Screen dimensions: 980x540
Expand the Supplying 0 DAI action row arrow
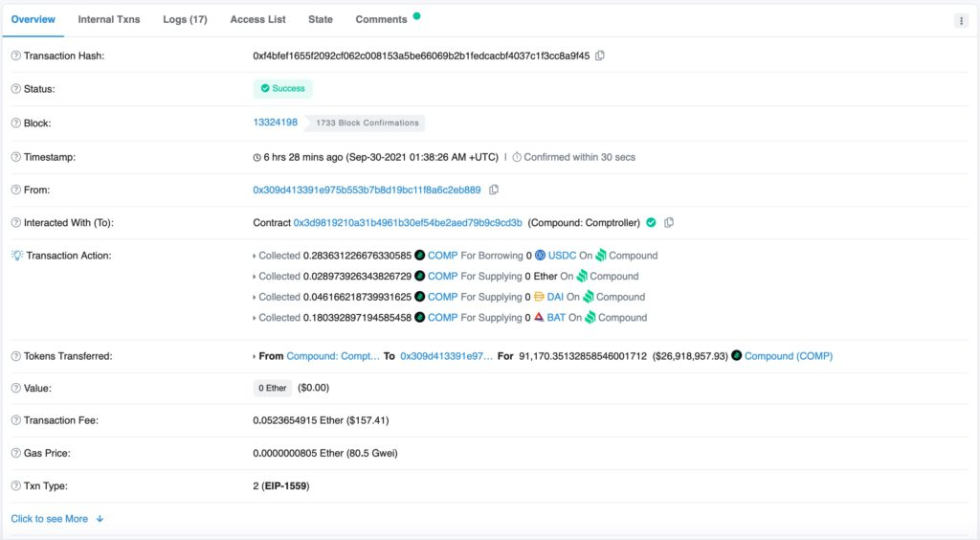(x=255, y=298)
